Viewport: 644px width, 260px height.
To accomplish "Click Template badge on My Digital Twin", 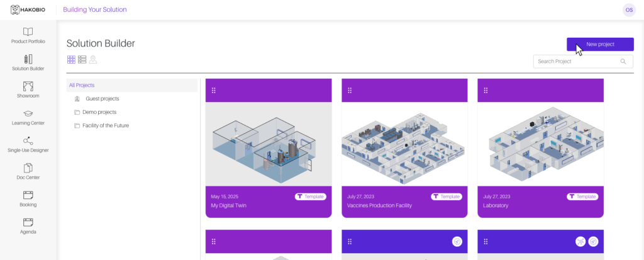I will point(311,196).
